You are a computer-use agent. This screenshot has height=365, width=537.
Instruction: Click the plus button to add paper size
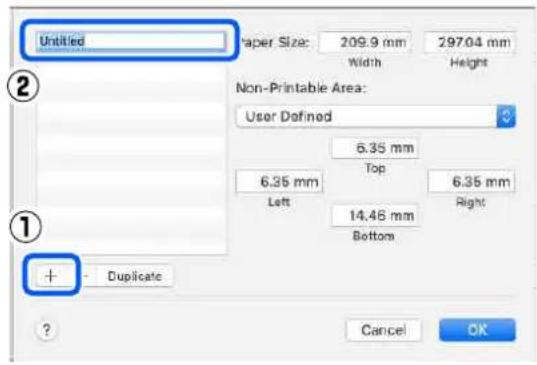pyautogui.click(x=51, y=276)
